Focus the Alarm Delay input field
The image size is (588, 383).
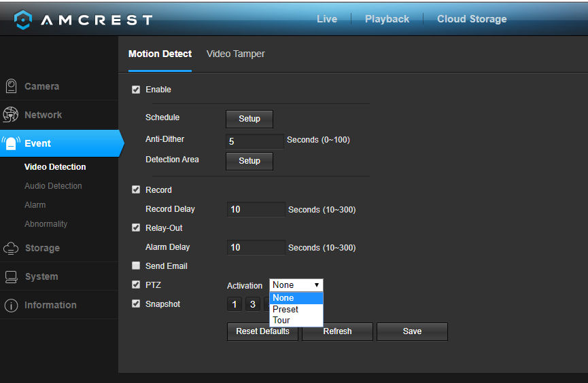pos(256,247)
